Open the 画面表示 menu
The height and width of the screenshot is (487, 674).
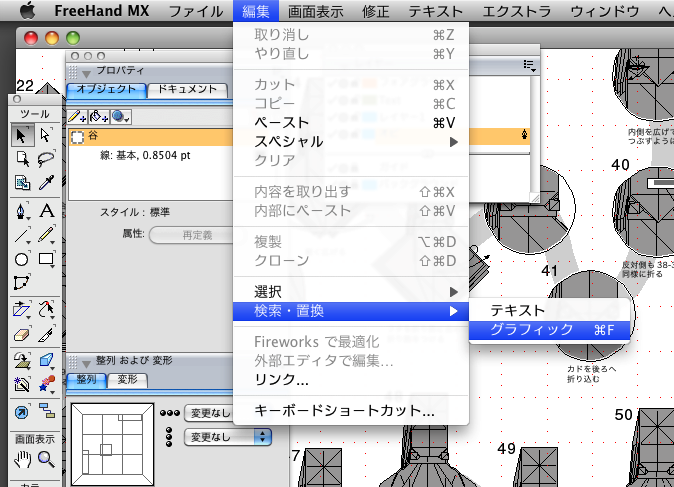pyautogui.click(x=316, y=11)
